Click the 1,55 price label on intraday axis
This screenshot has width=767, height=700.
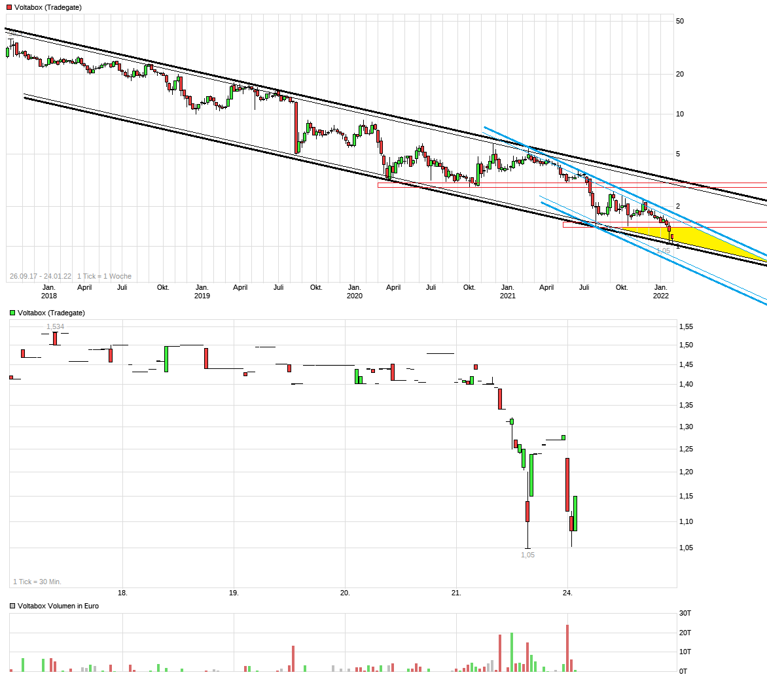[686, 326]
